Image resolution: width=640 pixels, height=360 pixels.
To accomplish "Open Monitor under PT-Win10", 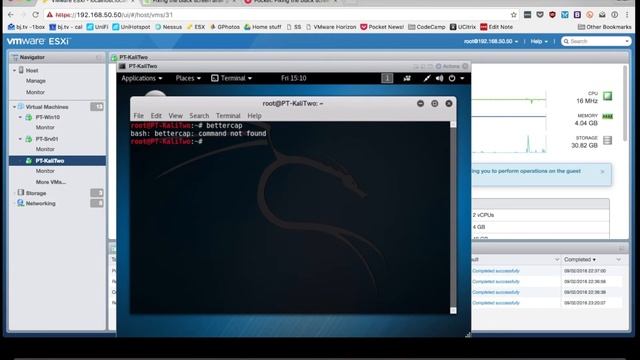I will tap(45, 127).
